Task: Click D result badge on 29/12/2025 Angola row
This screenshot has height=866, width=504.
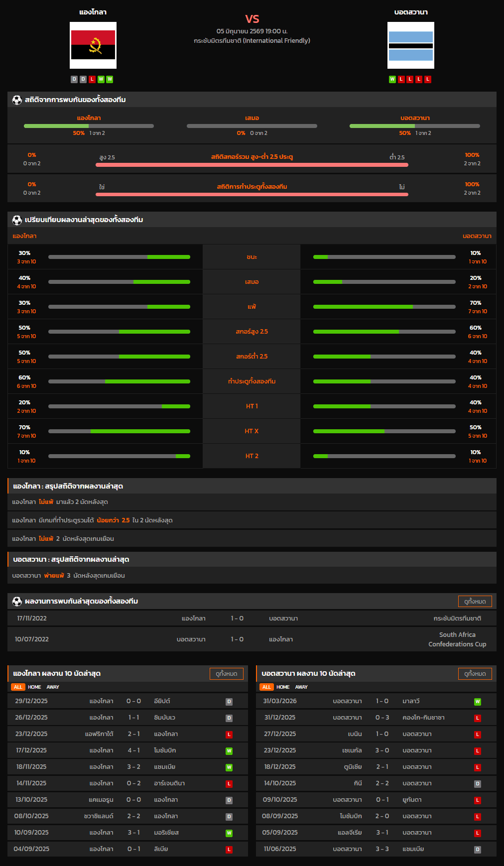Action: click(x=229, y=702)
